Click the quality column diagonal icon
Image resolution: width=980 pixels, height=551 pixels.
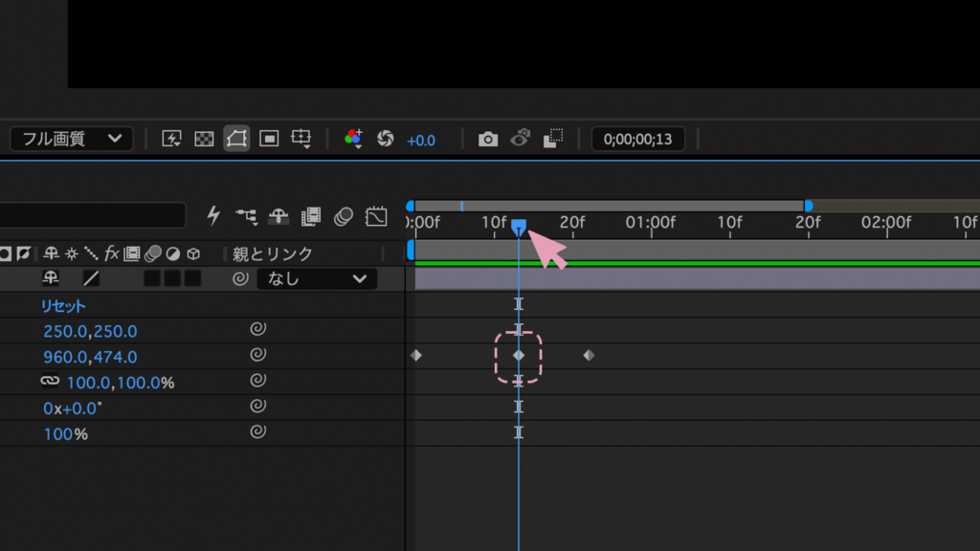(91, 253)
